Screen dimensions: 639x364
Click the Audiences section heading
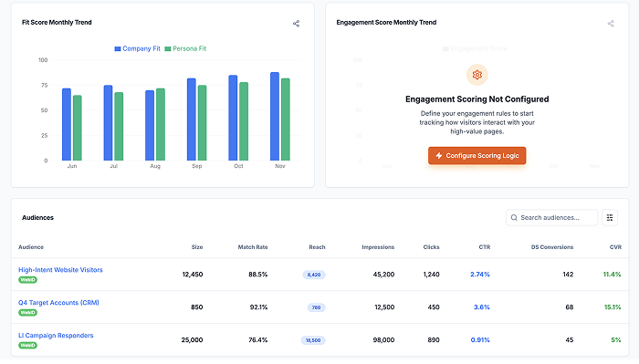[38, 217]
